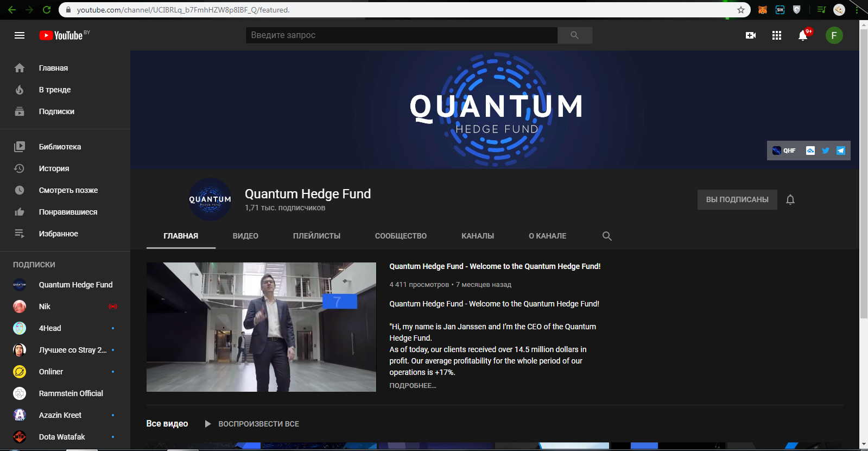Switch to the КАНАЛЫ tab
The image size is (868, 451).
click(x=478, y=236)
